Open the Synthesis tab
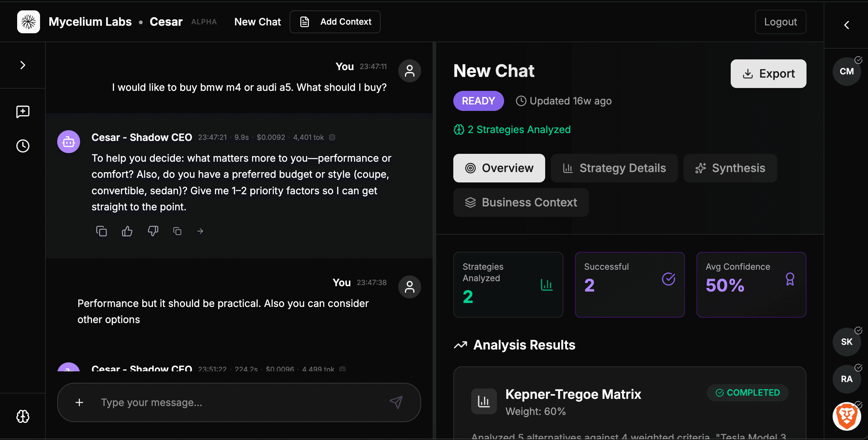This screenshot has height=440, width=868. (x=730, y=168)
